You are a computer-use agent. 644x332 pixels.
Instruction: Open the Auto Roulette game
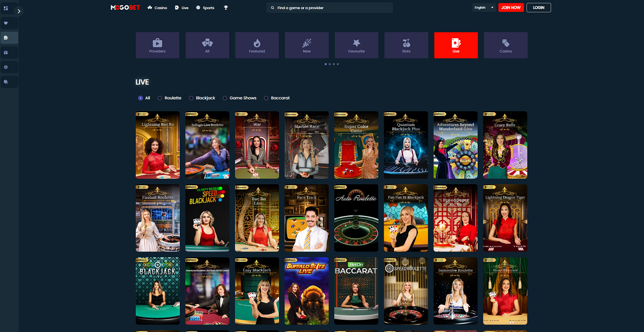(x=356, y=218)
